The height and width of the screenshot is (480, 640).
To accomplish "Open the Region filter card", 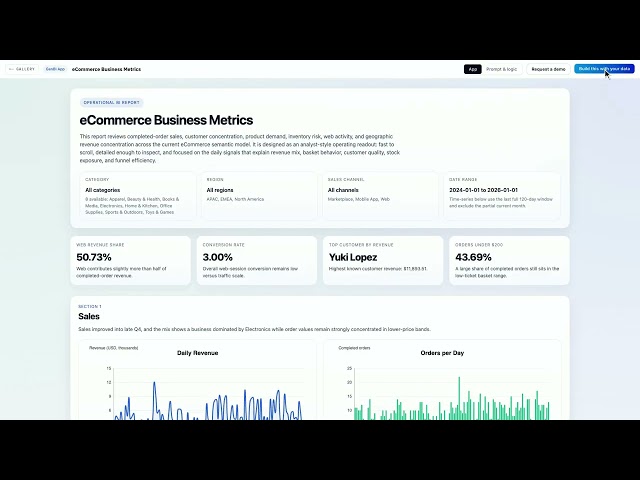I will point(259,196).
